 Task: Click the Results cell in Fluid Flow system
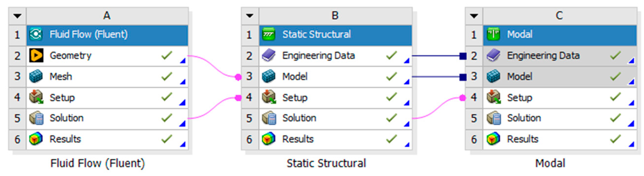(65, 139)
